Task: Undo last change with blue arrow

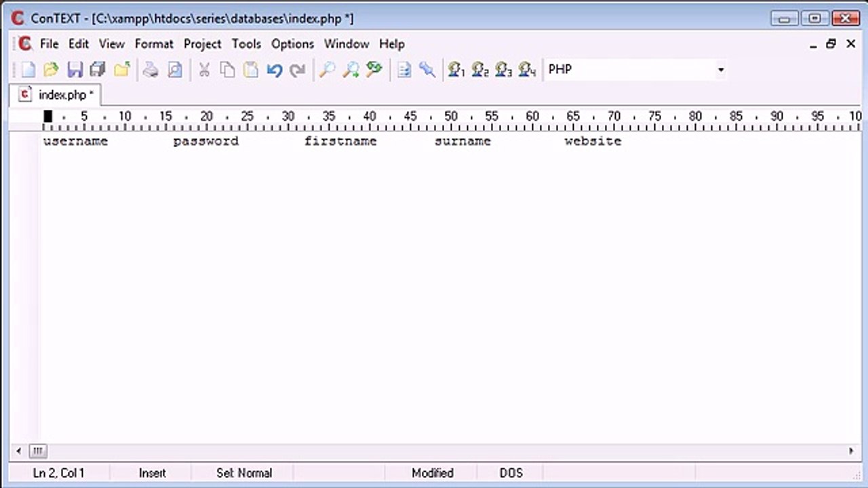Action: click(x=274, y=69)
